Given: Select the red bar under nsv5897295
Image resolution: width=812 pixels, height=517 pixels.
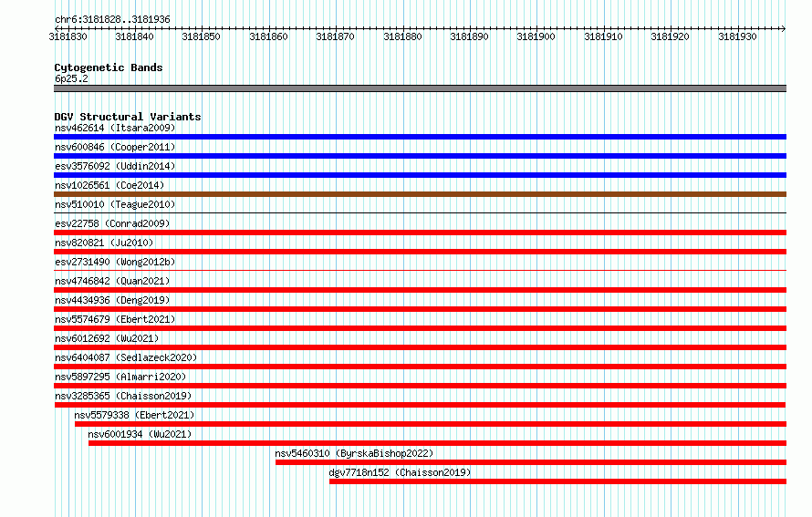Looking at the screenshot, I should tap(420, 386).
